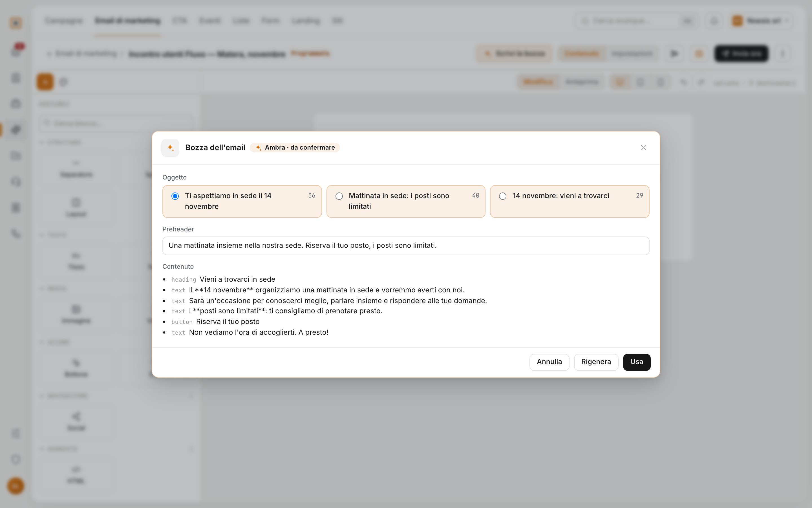Select subject "Ti aspettiamo in sede il 14 novembre"
812x508 pixels.
click(x=242, y=201)
